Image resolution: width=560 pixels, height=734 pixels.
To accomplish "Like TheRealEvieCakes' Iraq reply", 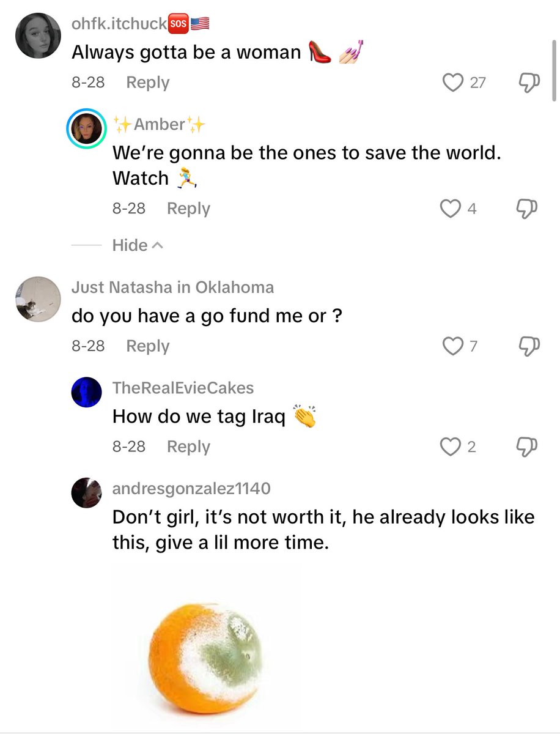I will click(451, 447).
